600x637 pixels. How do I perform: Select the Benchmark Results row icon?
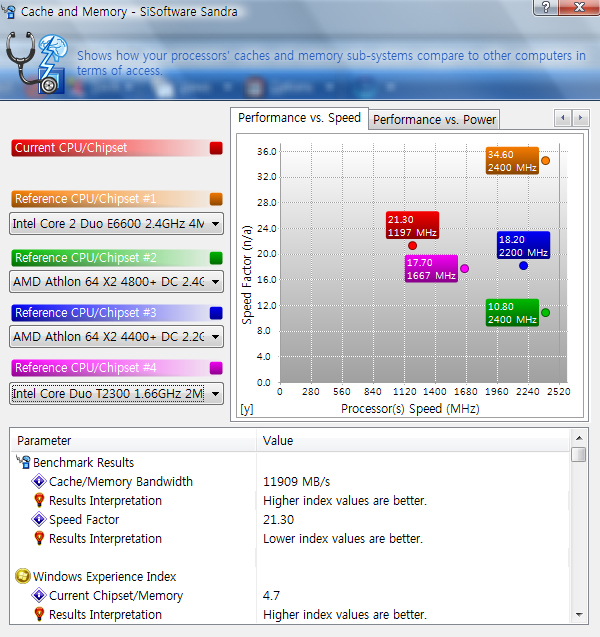(23, 462)
